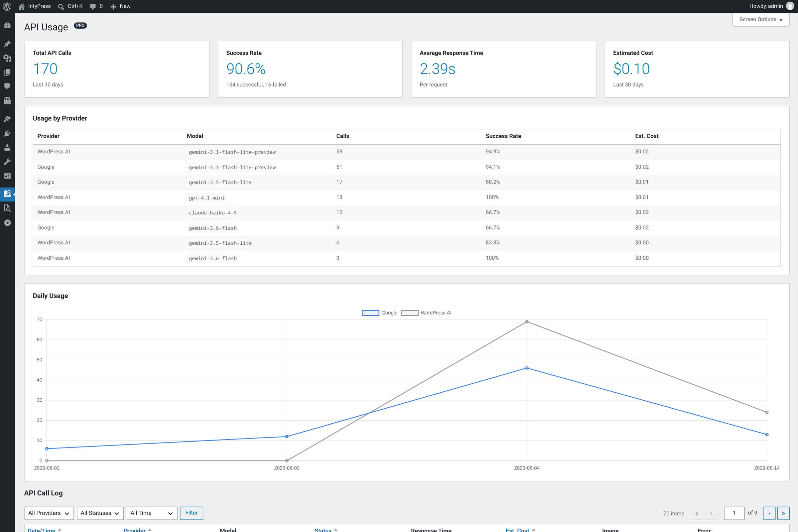Go to the next log page
Viewport: 798px width, 532px height.
[x=769, y=513]
